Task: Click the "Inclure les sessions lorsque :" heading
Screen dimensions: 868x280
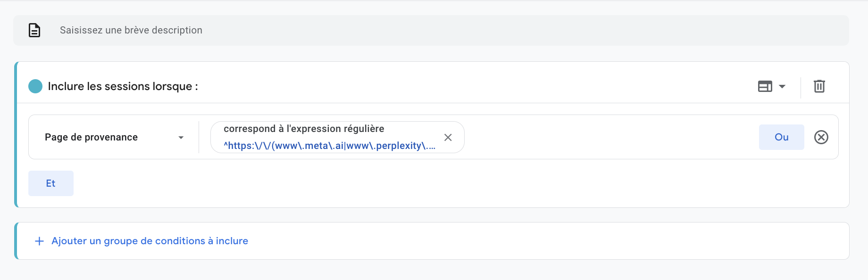Action: [x=123, y=86]
